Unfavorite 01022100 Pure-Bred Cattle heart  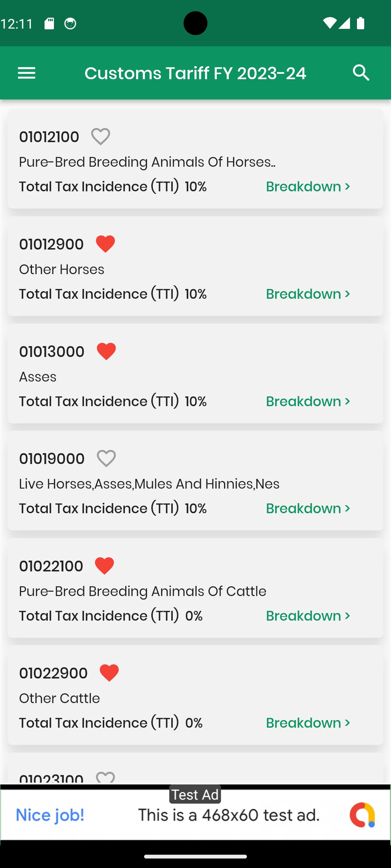click(x=104, y=566)
